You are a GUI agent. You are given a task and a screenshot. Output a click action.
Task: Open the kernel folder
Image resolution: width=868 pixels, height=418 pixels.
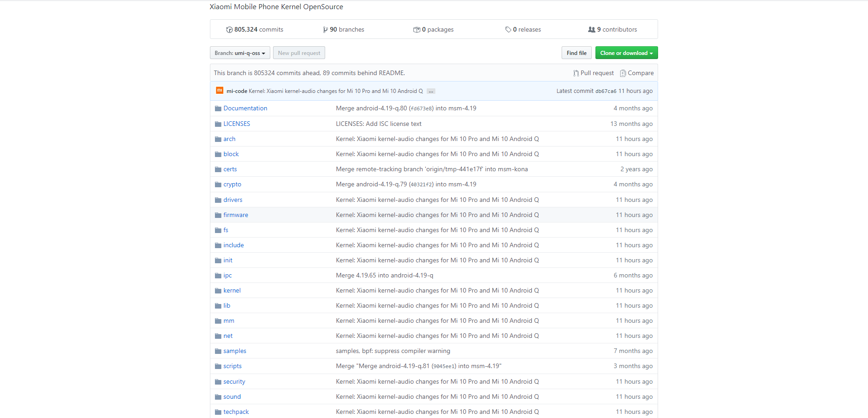coord(232,291)
